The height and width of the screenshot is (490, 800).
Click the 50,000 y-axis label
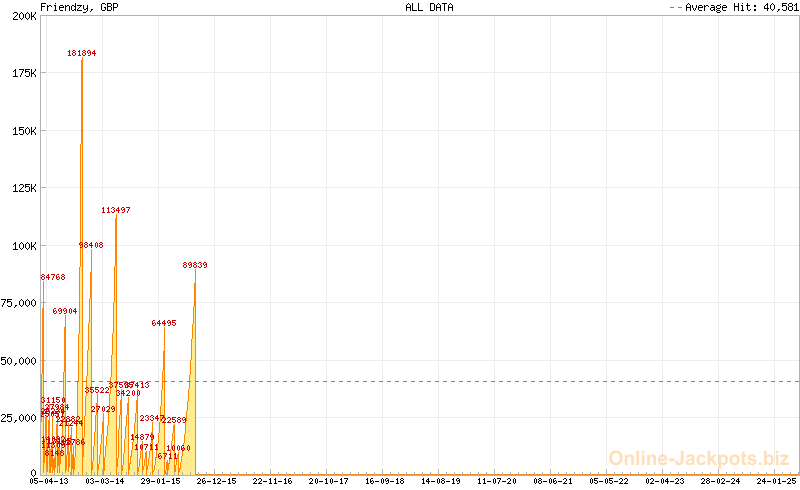point(20,360)
